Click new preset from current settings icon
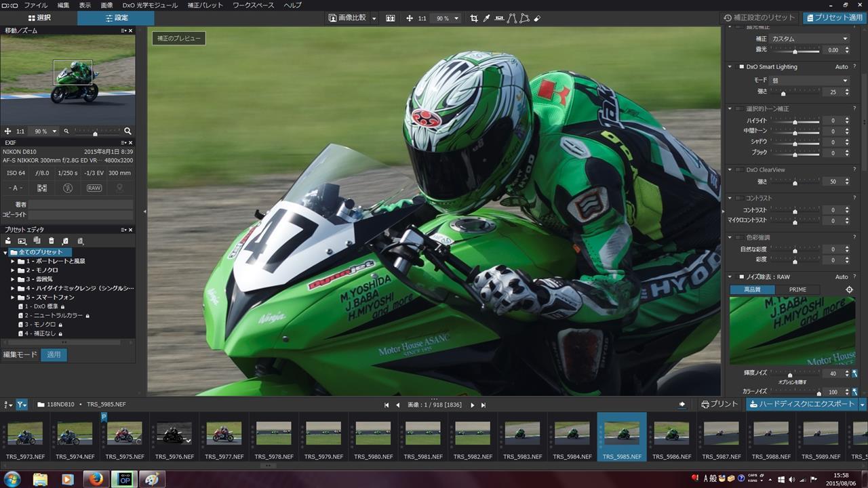Image resolution: width=868 pixels, height=488 pixels. pos(22,241)
